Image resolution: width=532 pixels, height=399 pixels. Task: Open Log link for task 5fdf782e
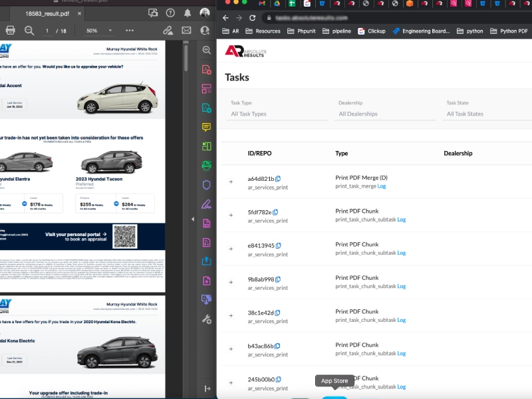(x=402, y=219)
